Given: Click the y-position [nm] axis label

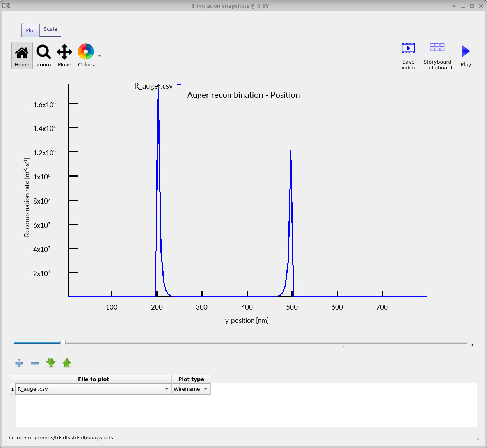Looking at the screenshot, I should [247, 321].
